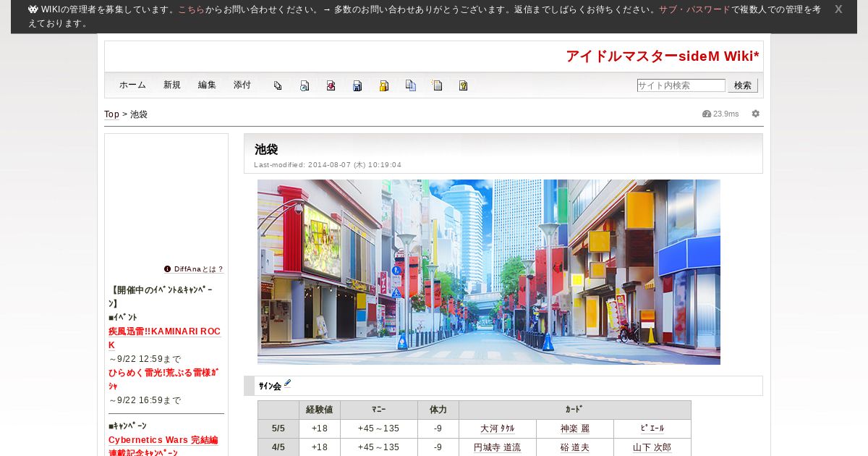This screenshot has height=456, width=868.
Task: Open the 神楽 麗 card link
Action: [x=575, y=428]
